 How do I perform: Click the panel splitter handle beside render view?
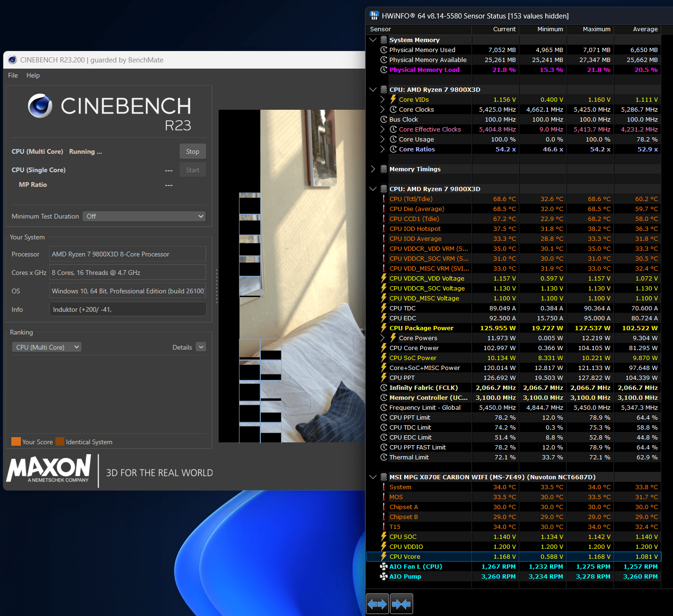(216, 286)
